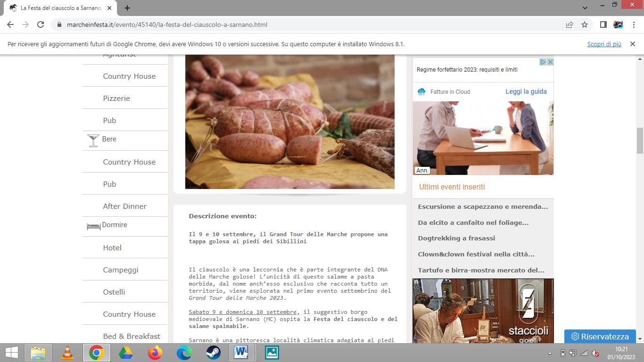Click the page scrollbar down arrow
The height and width of the screenshot is (362, 644).
point(640,339)
